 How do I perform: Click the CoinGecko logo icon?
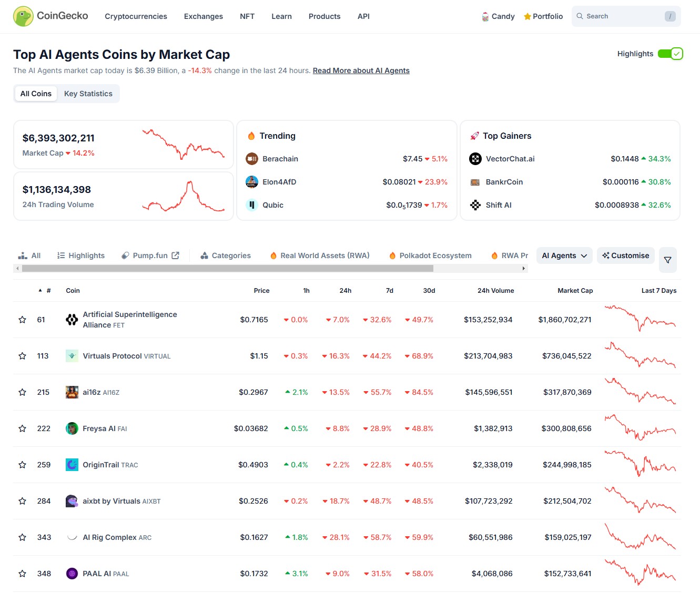coord(23,16)
